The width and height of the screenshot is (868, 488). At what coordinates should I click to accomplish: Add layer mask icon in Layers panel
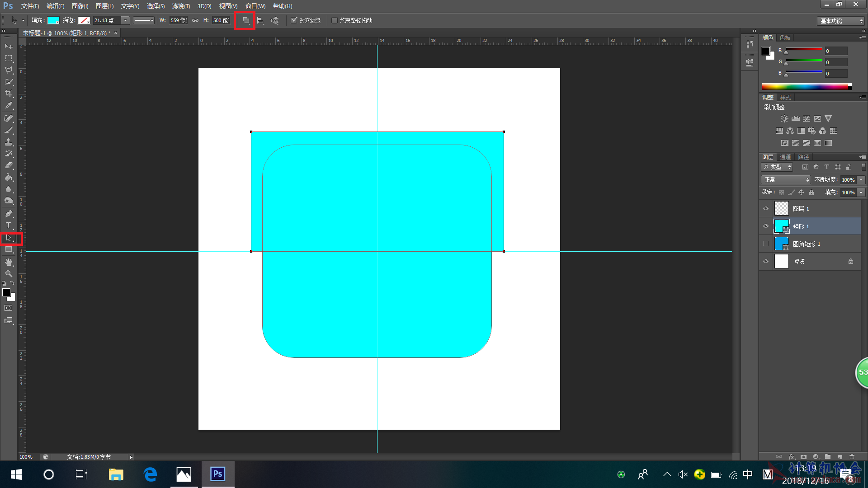coord(804,457)
